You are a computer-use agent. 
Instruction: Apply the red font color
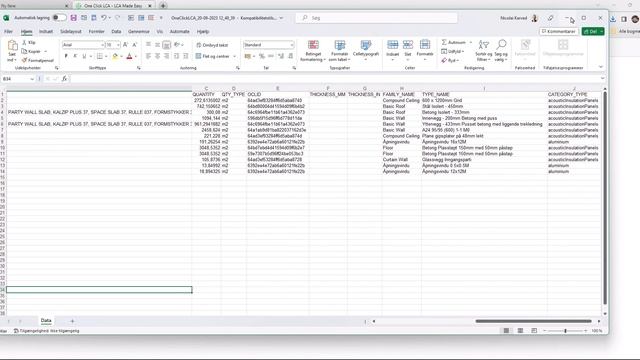point(129,56)
